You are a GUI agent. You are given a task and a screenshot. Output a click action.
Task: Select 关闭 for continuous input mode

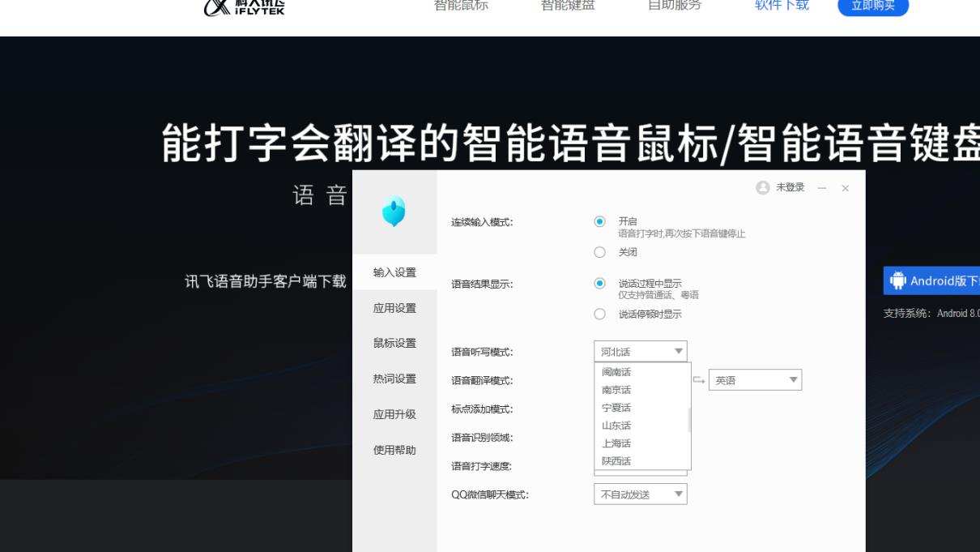click(599, 252)
